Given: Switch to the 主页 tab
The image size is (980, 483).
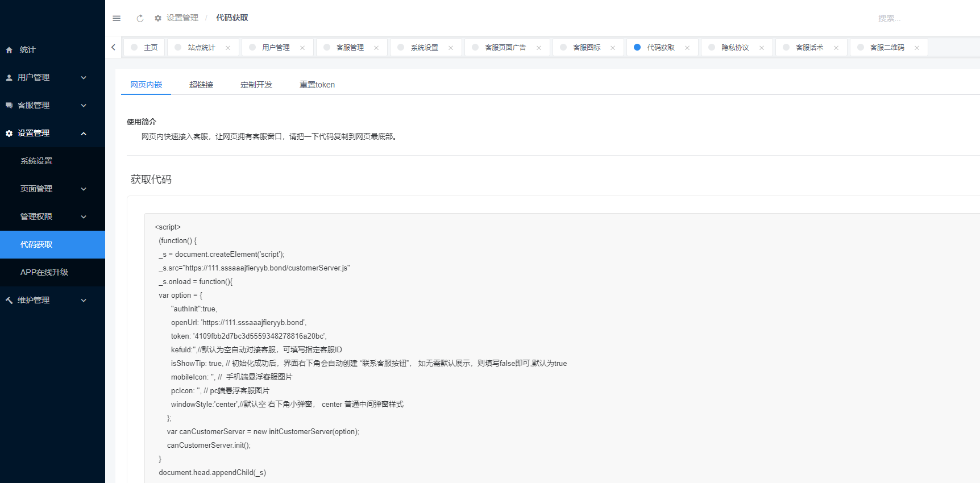Looking at the screenshot, I should pos(144,47).
